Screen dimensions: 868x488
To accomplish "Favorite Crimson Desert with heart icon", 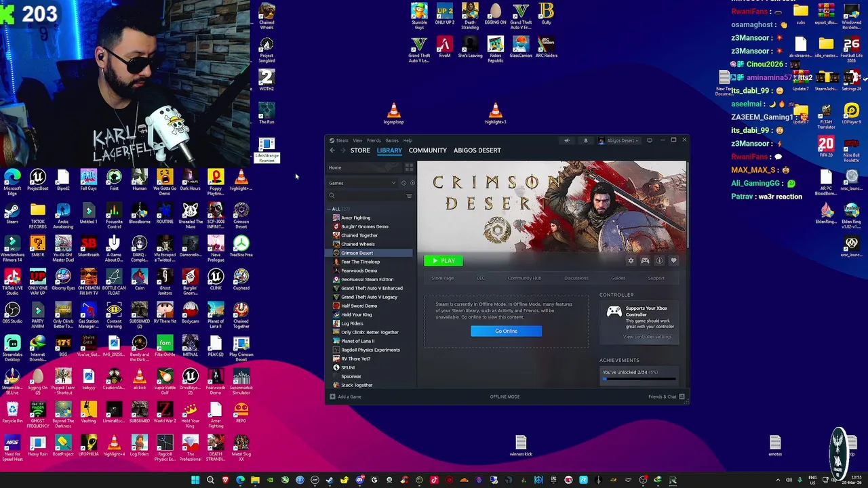I will point(673,261).
